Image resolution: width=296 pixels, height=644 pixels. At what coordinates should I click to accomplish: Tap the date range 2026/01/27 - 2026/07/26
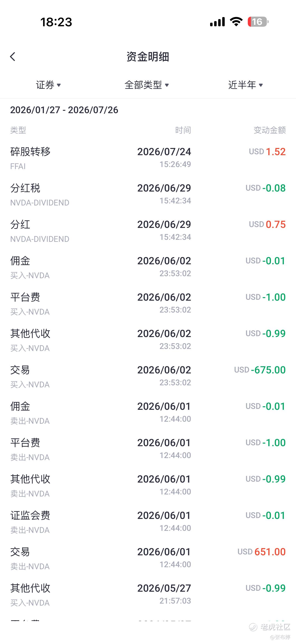pos(64,110)
